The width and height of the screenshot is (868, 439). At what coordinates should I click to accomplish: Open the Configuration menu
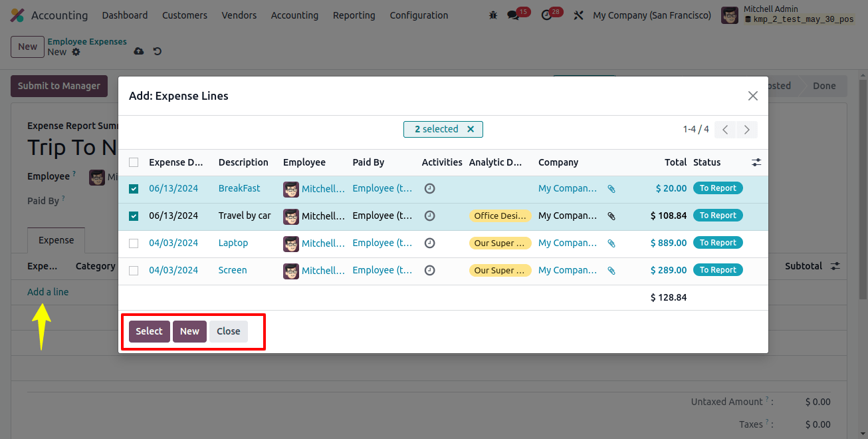pos(419,15)
